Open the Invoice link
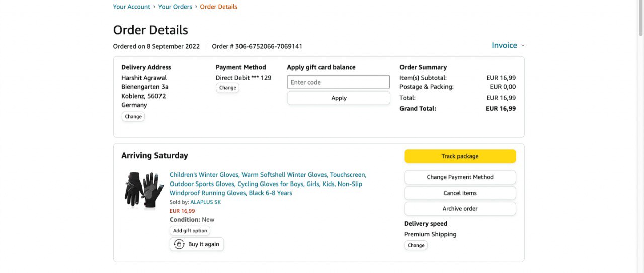 click(504, 45)
